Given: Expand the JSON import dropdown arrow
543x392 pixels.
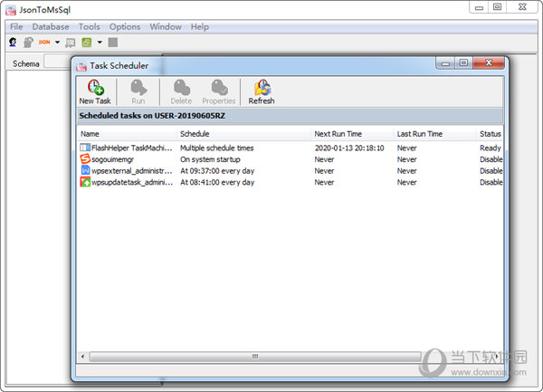Looking at the screenshot, I should click(x=58, y=43).
